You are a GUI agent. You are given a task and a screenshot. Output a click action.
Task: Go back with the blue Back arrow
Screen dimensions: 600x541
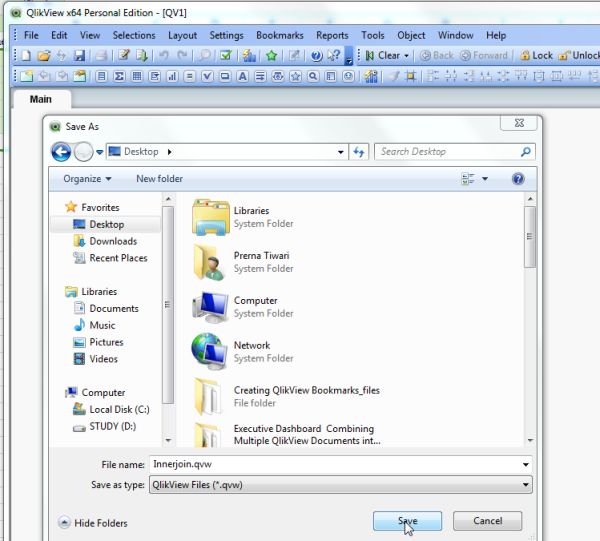[61, 152]
